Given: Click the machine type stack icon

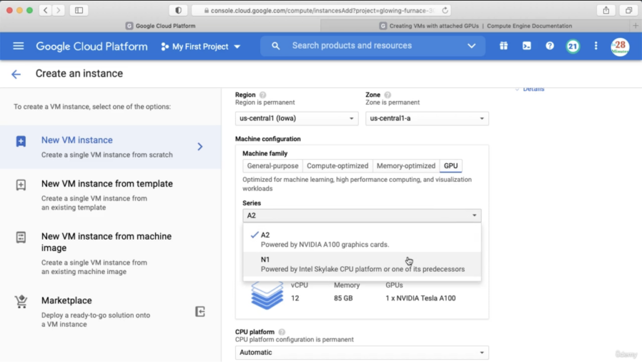Looking at the screenshot, I should click(267, 295).
